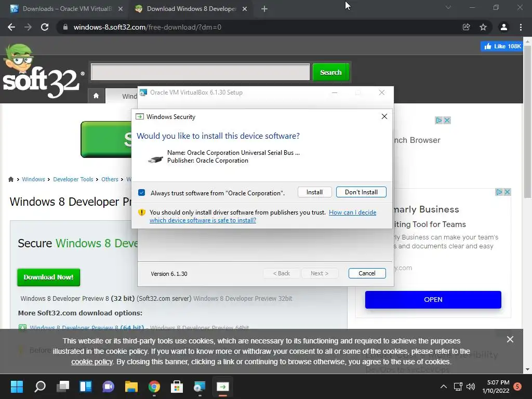Bookmark this page with star icon

click(483, 27)
